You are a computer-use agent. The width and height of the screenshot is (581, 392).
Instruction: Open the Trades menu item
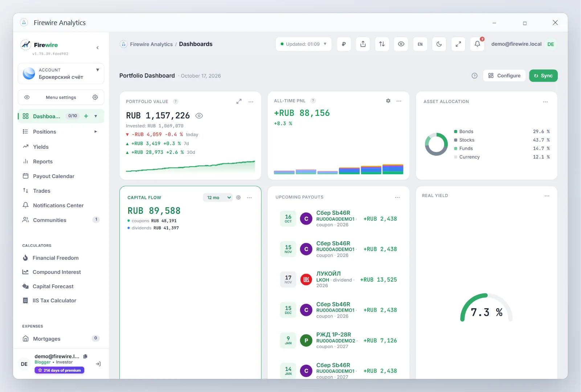click(x=61, y=191)
